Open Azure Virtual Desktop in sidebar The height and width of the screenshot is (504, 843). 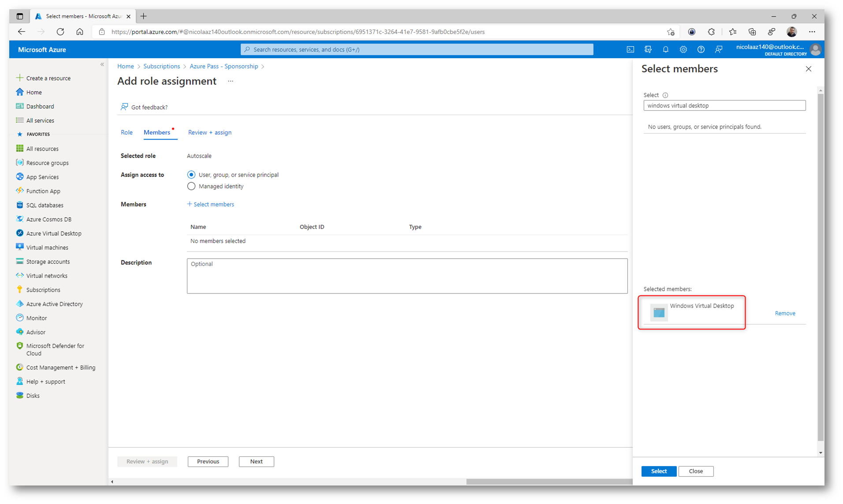[x=48, y=233]
